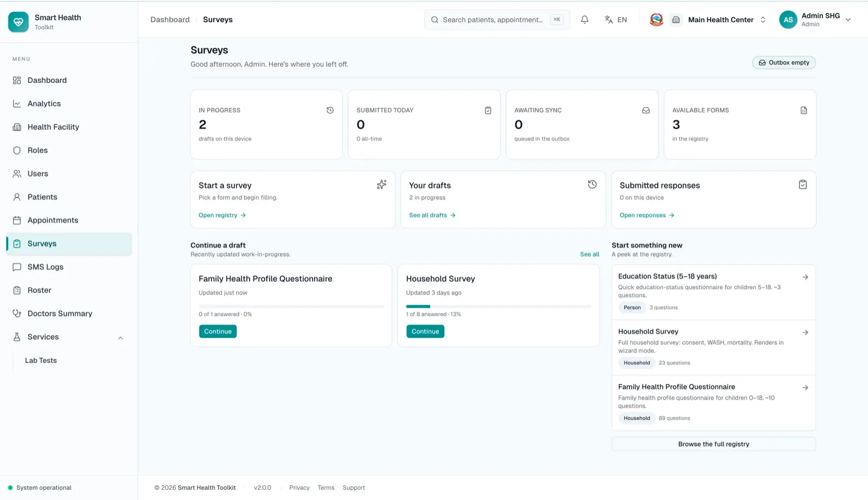Click Dashboard breadcrumb link

tap(170, 20)
